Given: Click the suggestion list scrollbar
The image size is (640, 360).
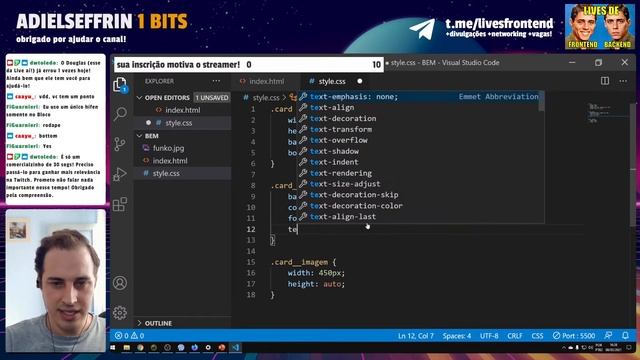Looking at the screenshot, I should [541, 101].
